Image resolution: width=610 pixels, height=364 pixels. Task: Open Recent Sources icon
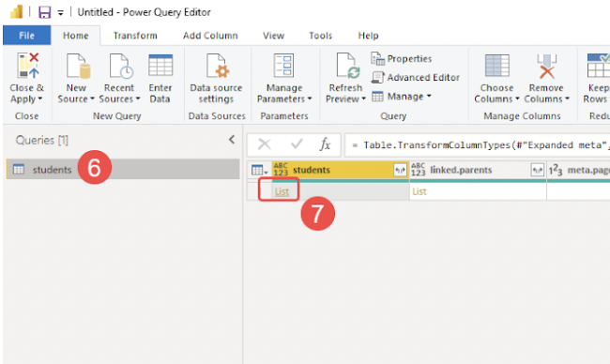pos(121,66)
